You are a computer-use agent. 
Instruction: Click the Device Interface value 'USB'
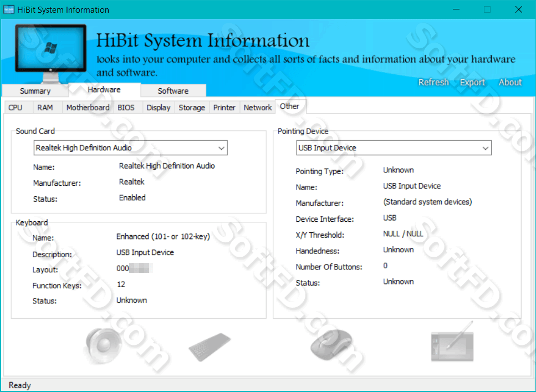coord(390,218)
